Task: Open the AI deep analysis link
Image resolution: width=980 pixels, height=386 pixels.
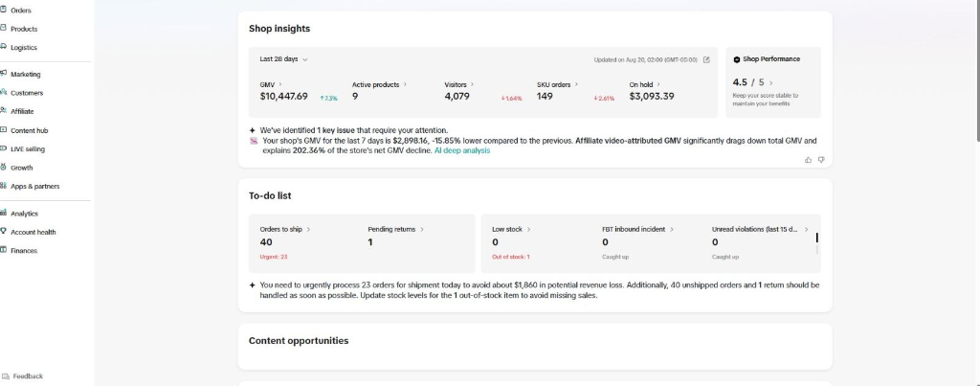Action: pos(462,150)
